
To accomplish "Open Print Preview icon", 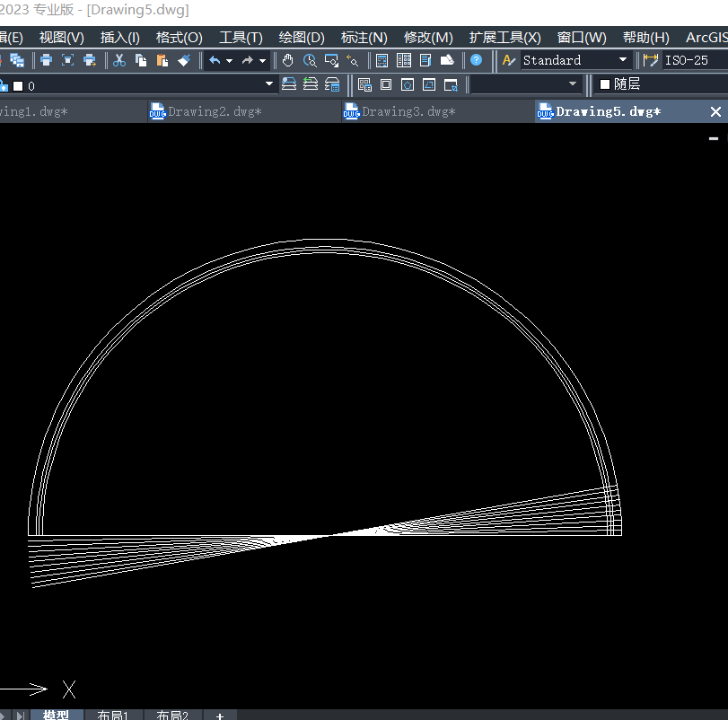I will pyautogui.click(x=68, y=60).
